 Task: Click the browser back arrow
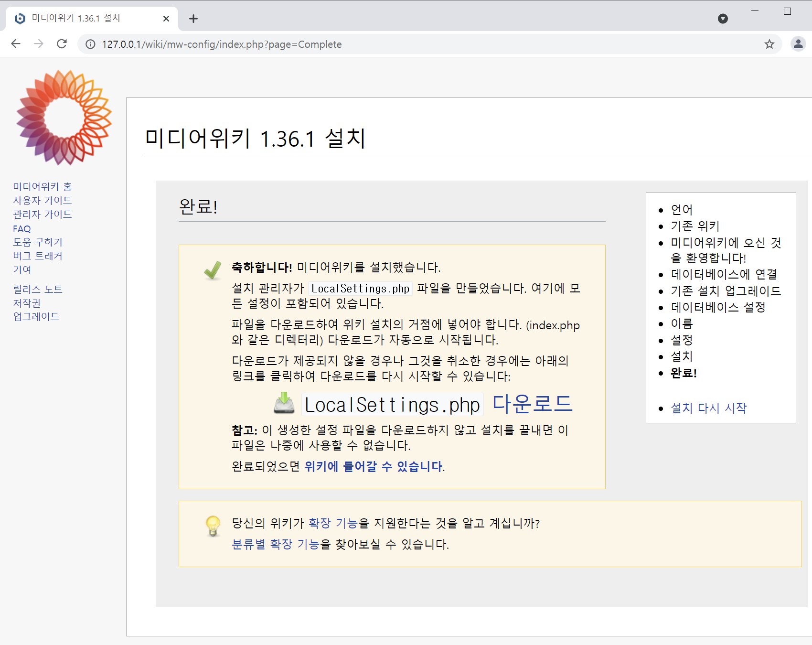[x=16, y=44]
